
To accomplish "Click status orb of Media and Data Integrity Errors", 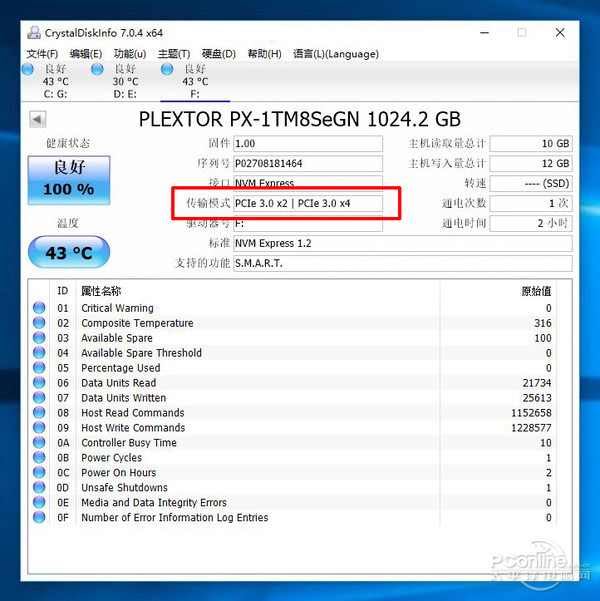I will coord(39,502).
